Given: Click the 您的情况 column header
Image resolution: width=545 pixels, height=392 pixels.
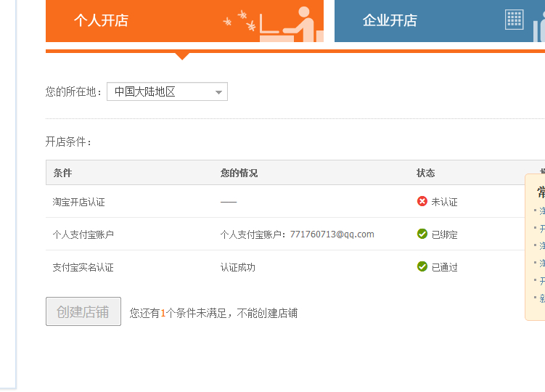Looking at the screenshot, I should [239, 173].
